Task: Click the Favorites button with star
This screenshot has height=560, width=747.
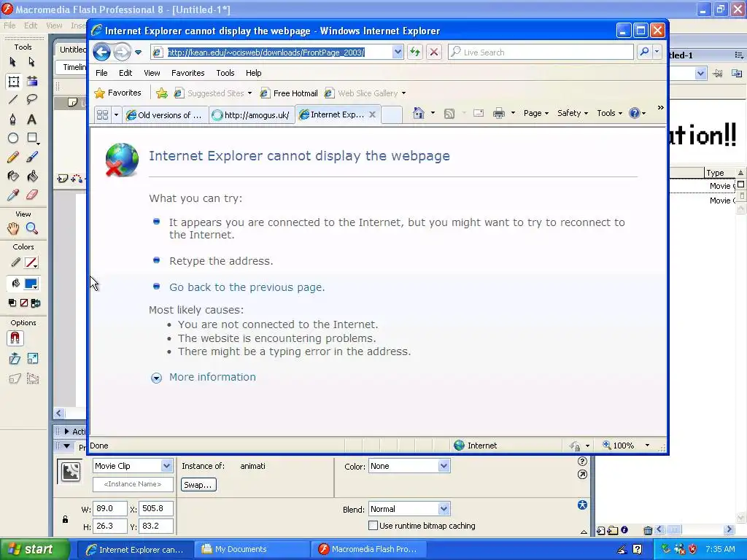Action: point(117,93)
